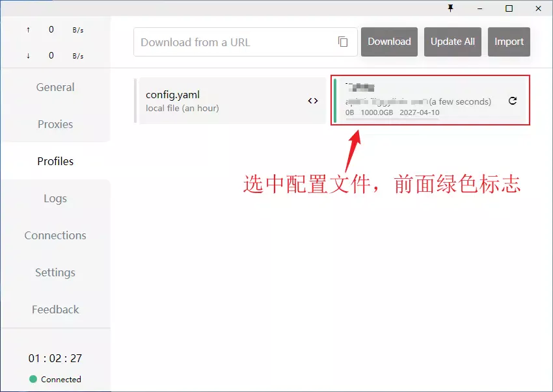The height and width of the screenshot is (392, 553).
Task: Open the Feedback tab
Action: (x=55, y=309)
